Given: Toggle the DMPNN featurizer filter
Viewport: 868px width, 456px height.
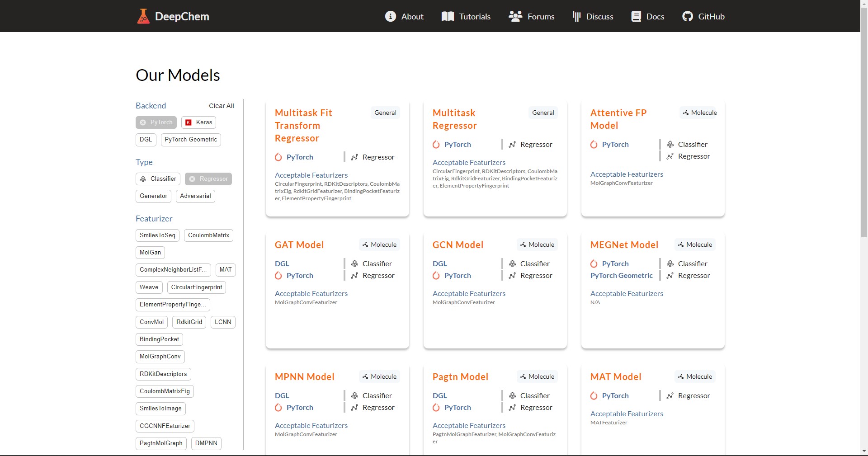Looking at the screenshot, I should point(206,443).
